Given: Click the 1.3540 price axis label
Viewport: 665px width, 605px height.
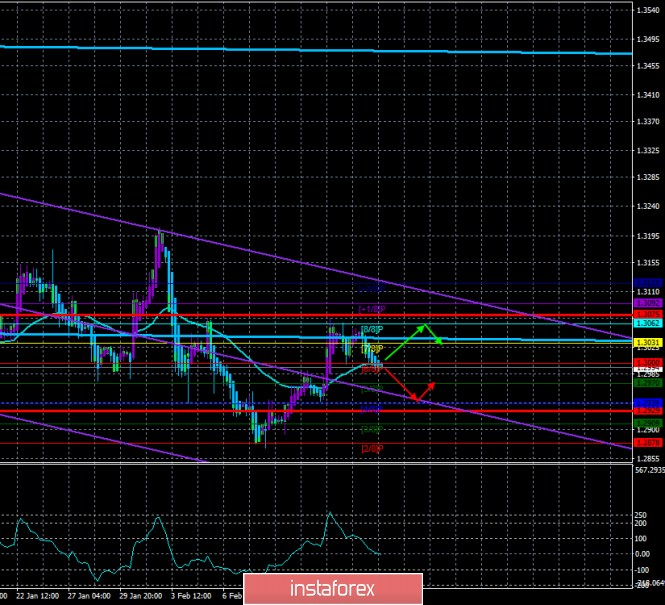Looking at the screenshot, I should click(648, 10).
